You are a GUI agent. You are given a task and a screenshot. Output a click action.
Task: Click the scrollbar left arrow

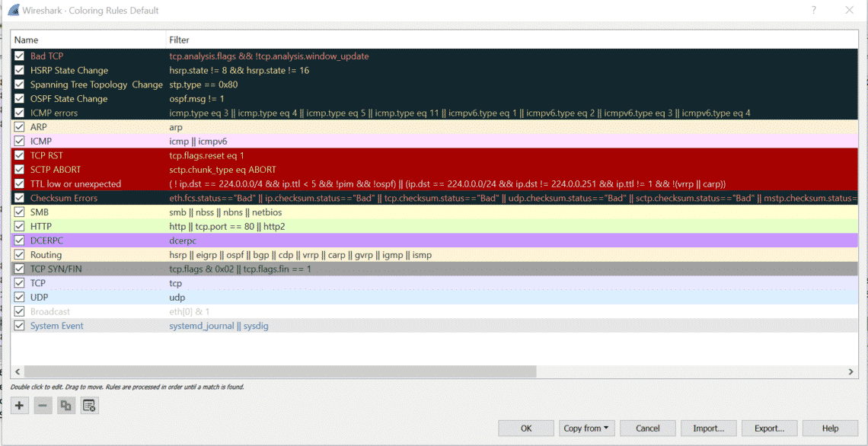pos(18,371)
